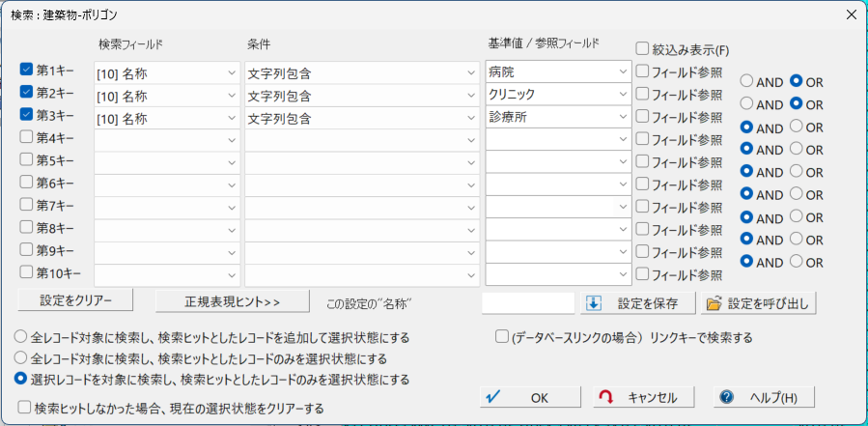This screenshot has width=868, height=426.
Task: Open Help with the ヘルプ(H) button
Action: pos(764,397)
